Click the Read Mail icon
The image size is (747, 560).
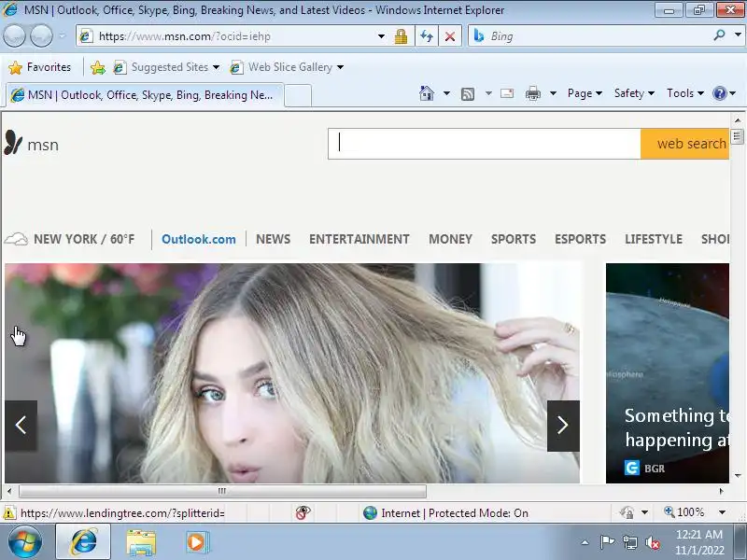click(507, 93)
